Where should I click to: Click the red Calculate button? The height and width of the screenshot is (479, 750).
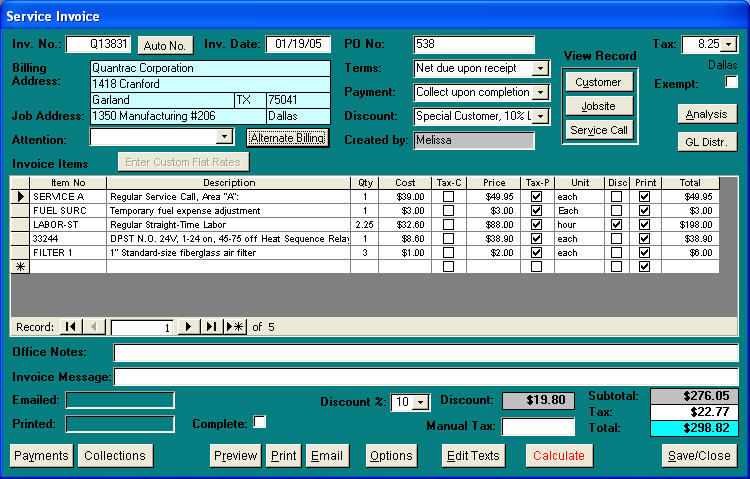point(558,456)
